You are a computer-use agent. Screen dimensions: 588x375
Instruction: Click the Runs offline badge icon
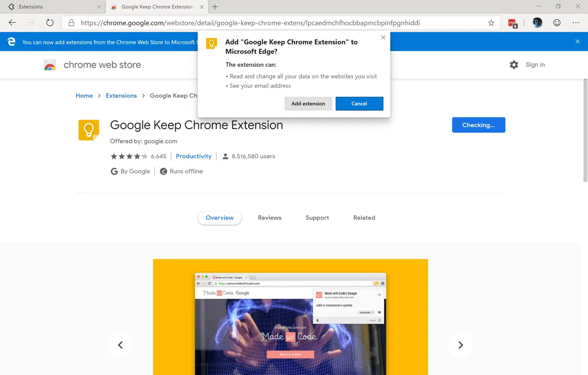tap(163, 171)
